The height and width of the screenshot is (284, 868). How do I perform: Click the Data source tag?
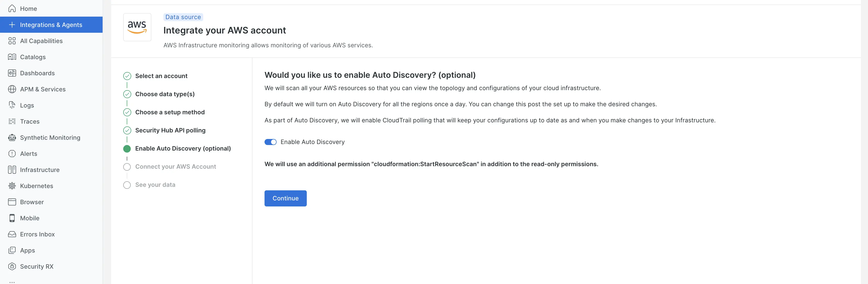(x=183, y=17)
